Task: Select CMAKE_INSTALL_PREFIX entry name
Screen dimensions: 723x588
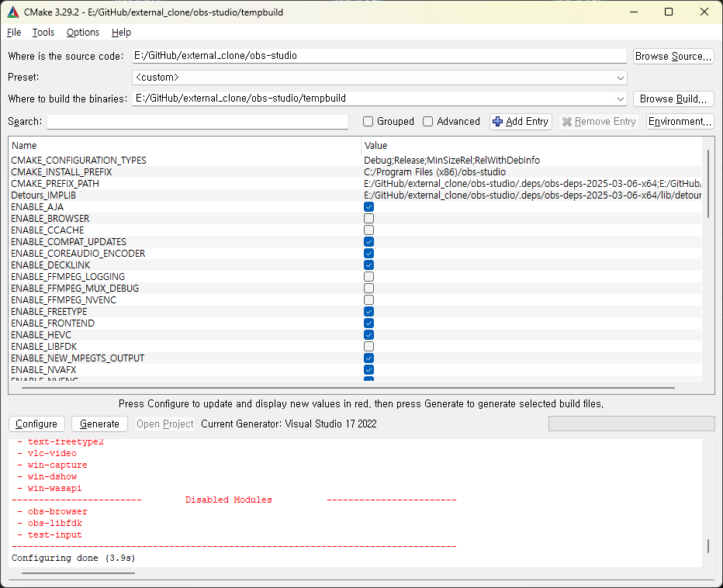Action: [x=61, y=171]
